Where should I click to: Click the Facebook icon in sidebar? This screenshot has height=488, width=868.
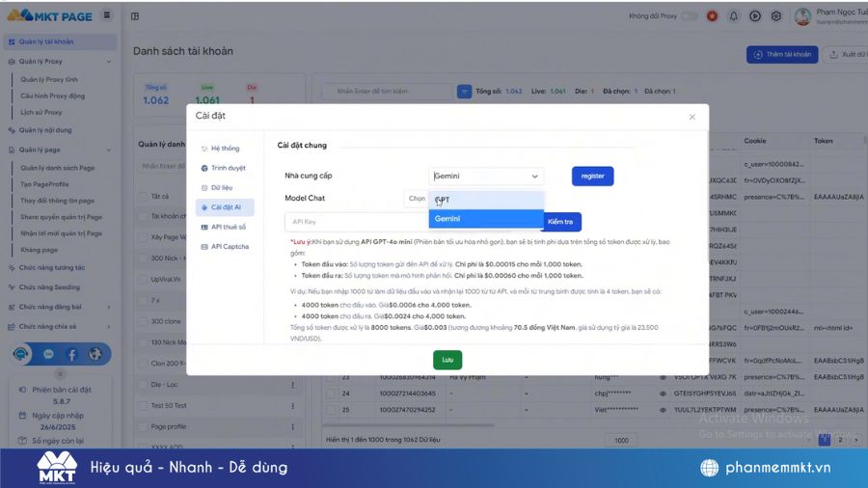tap(72, 354)
